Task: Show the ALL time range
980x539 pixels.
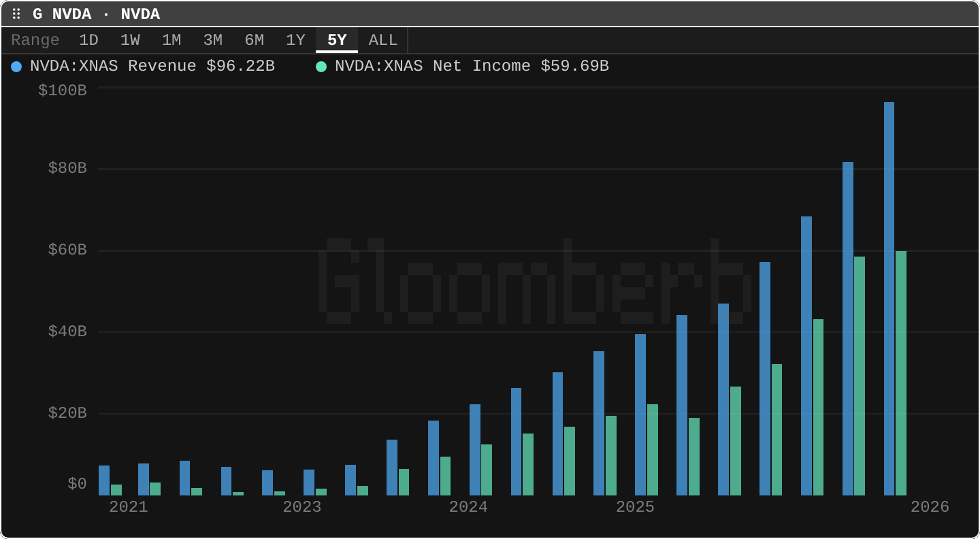Action: [383, 40]
